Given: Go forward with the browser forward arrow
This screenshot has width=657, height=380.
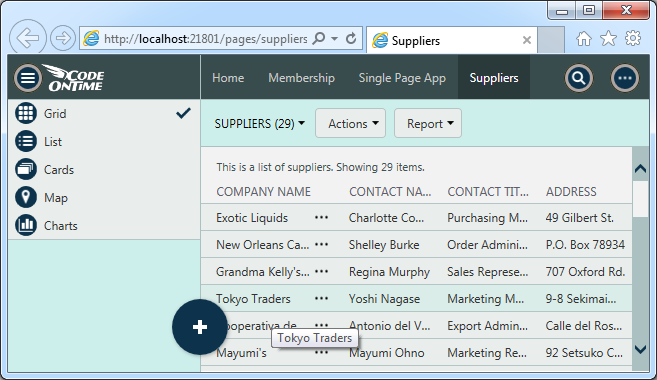Looking at the screenshot, I should tap(63, 39).
